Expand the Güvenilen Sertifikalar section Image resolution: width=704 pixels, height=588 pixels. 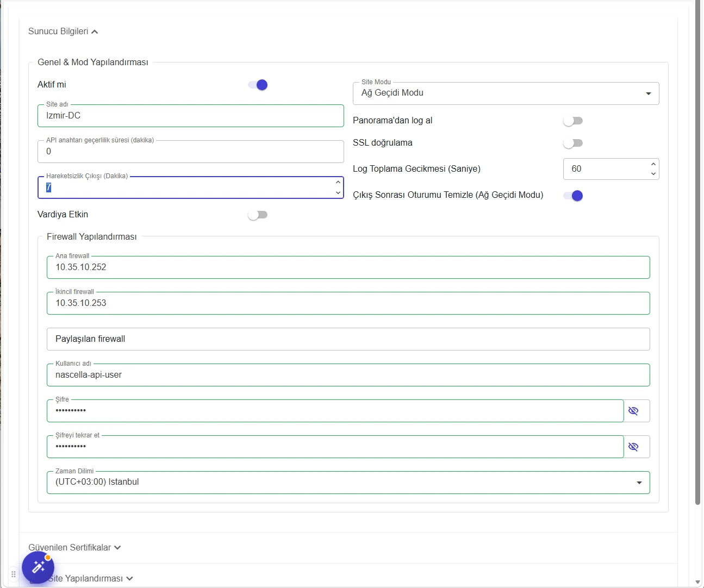[74, 547]
